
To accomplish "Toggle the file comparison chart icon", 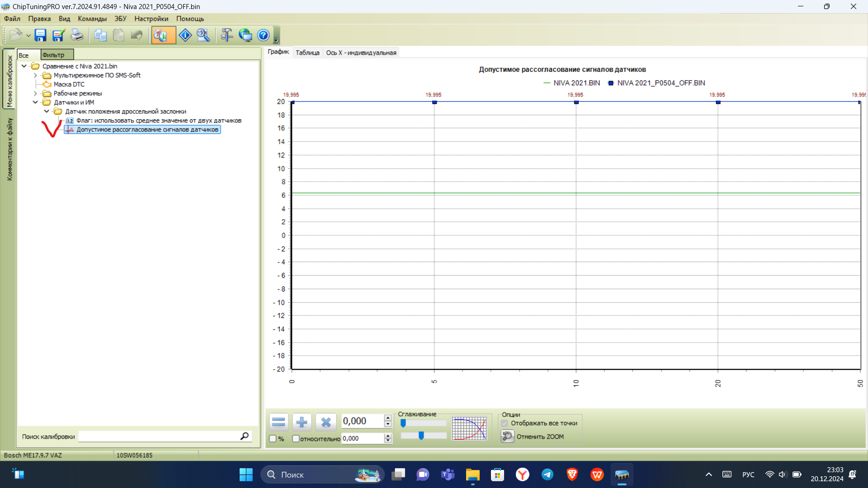I will 161,35.
